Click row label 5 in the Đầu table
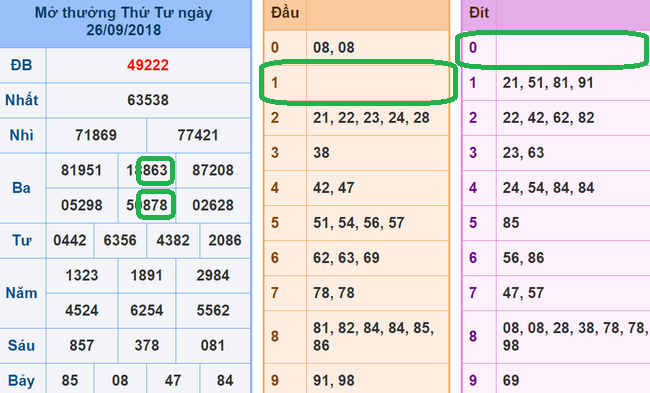This screenshot has width=650, height=393. [275, 223]
